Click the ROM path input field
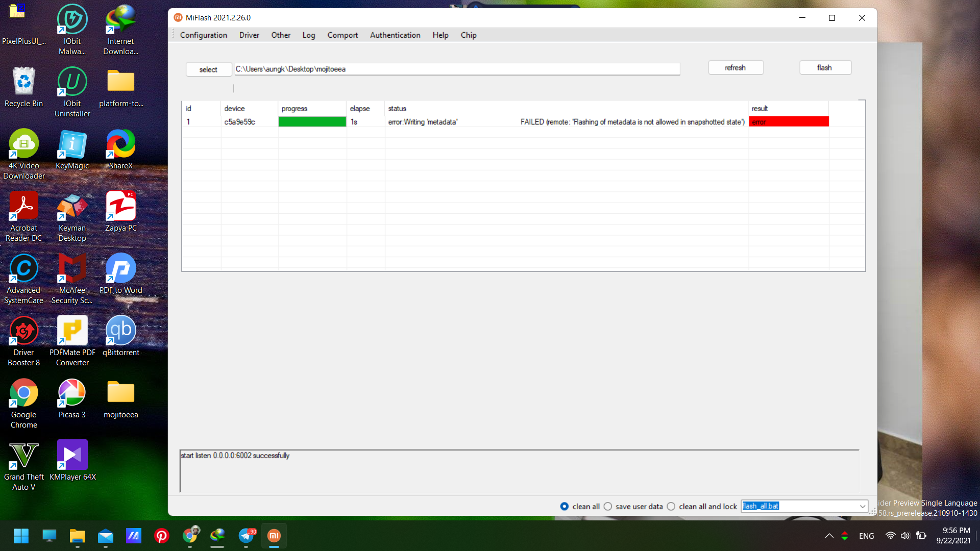Viewport: 980px width, 551px height. (x=457, y=69)
